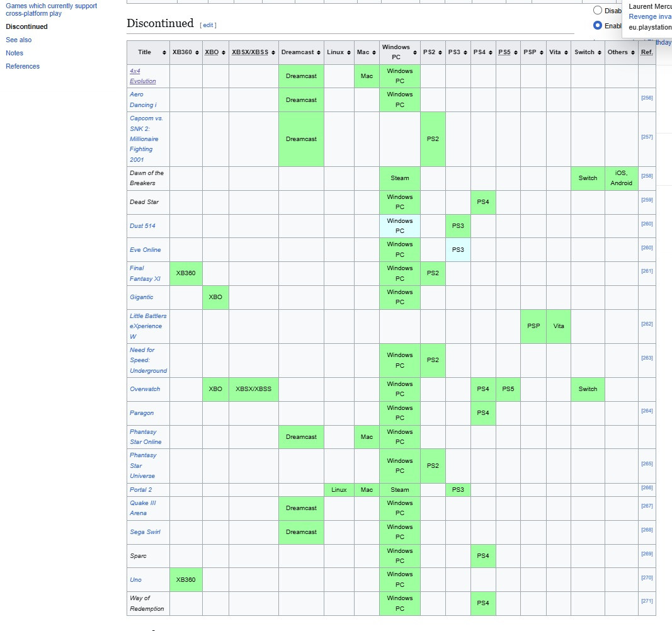The width and height of the screenshot is (672, 631).
Task: Click the 'Dead Star' title cell
Action: [x=148, y=202]
